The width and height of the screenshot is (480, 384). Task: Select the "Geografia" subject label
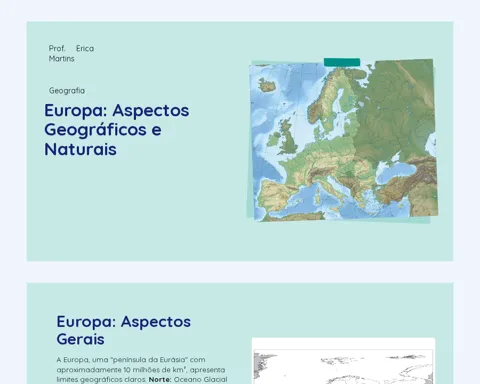67,91
